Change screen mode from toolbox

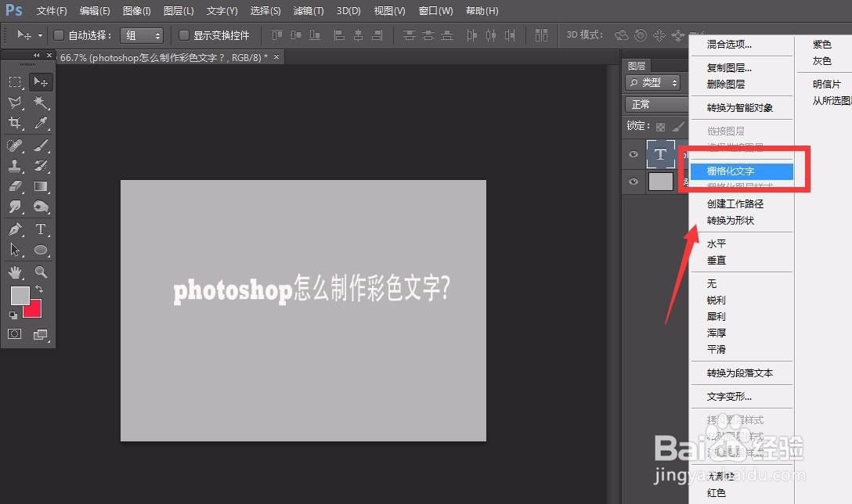[x=41, y=334]
